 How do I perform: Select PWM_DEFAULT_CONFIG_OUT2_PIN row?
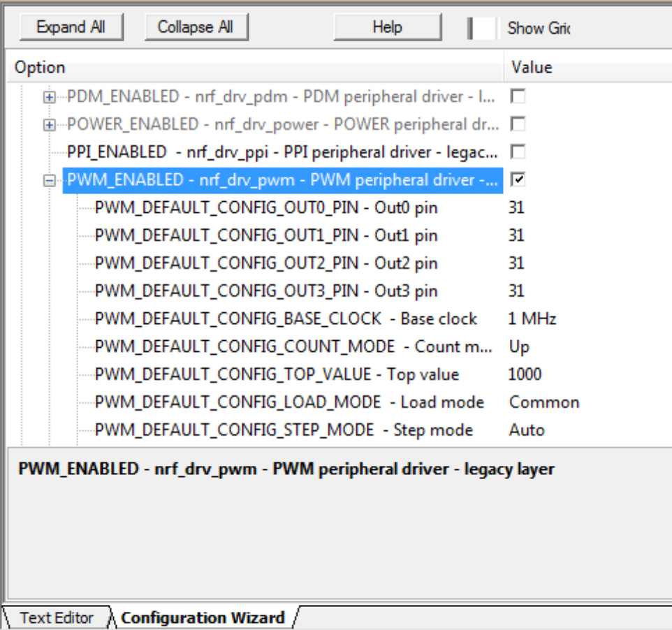point(265,263)
